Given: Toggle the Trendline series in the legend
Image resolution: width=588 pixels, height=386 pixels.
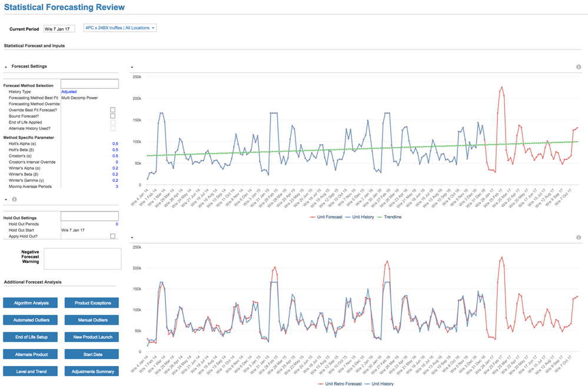Looking at the screenshot, I should click(x=393, y=217).
